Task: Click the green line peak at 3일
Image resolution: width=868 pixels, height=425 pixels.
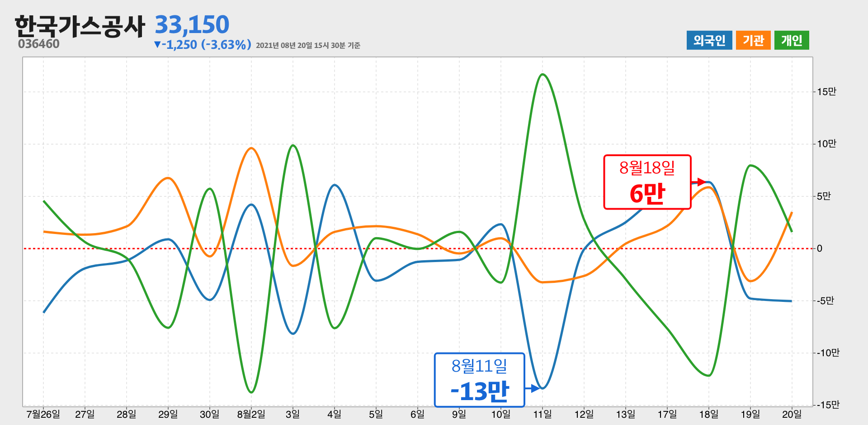Action: (293, 145)
